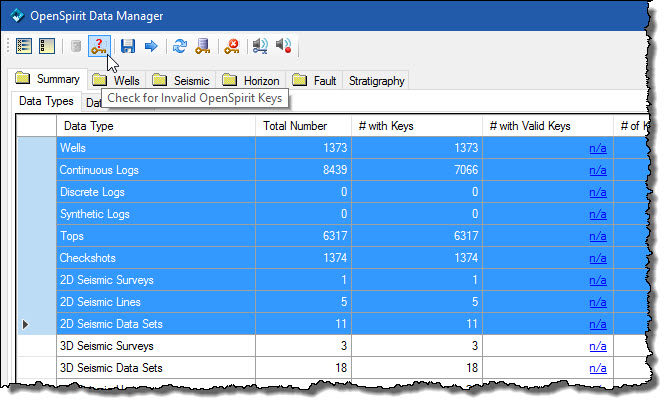Viewport: 668px width, 405px height.
Task: Click the blue right arrow icon
Action: tap(150, 46)
